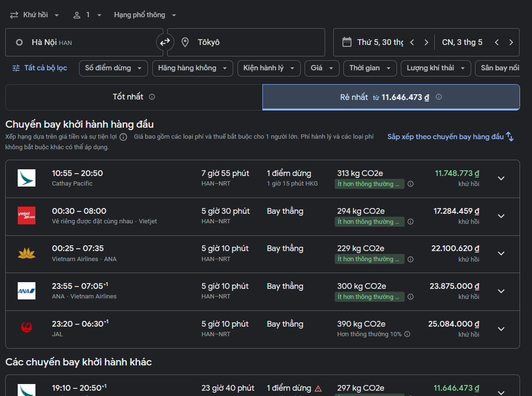The width and height of the screenshot is (532, 396).
Task: Open the Số điểm dừng filter
Action: tap(113, 68)
